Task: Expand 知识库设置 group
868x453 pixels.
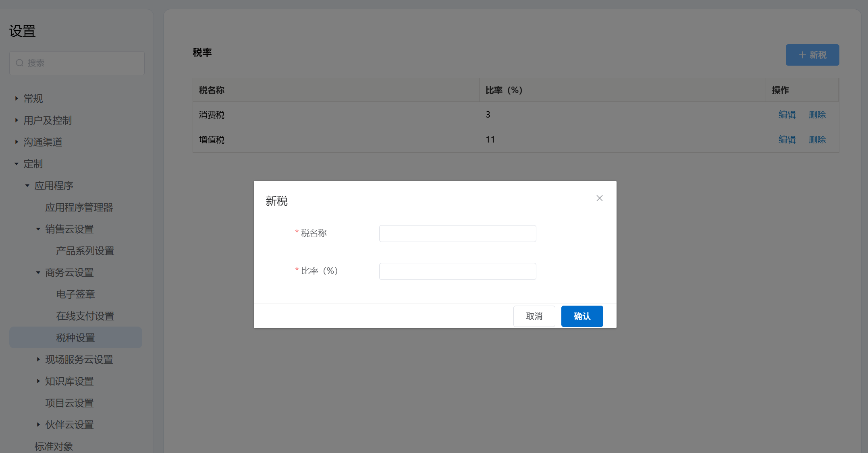Action: 38,381
